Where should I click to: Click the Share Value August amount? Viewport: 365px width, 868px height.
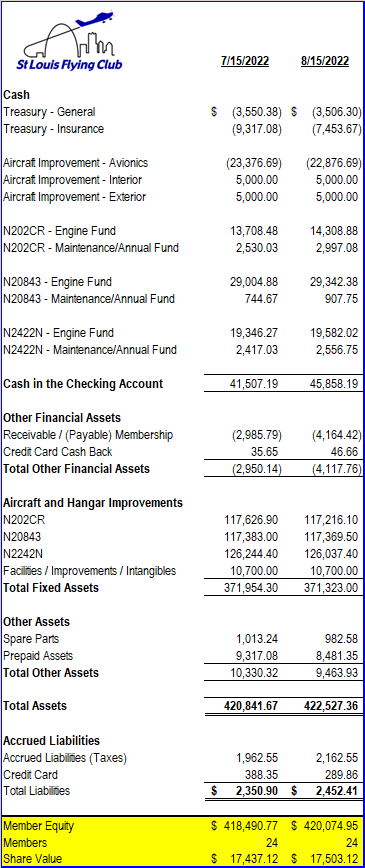click(327, 860)
